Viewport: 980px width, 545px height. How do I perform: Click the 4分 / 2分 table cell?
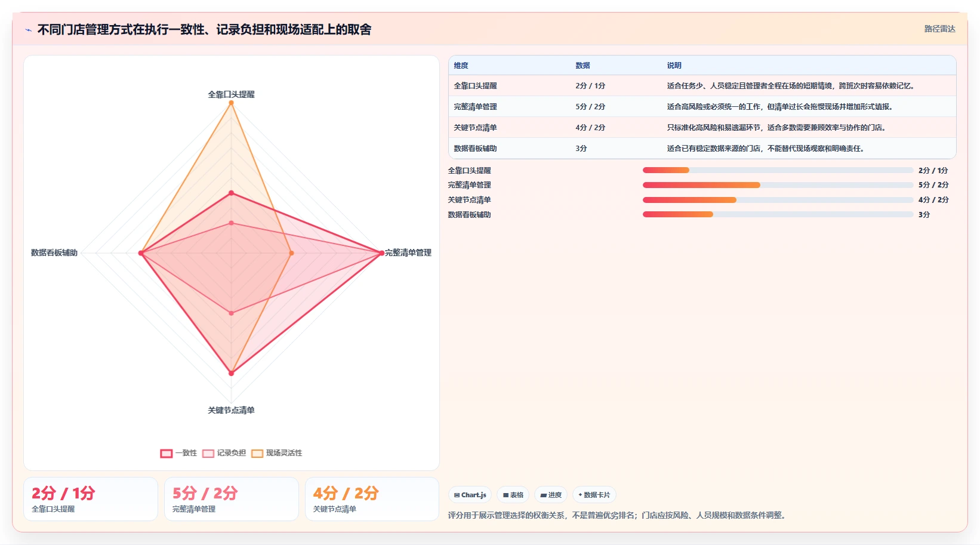(x=590, y=128)
